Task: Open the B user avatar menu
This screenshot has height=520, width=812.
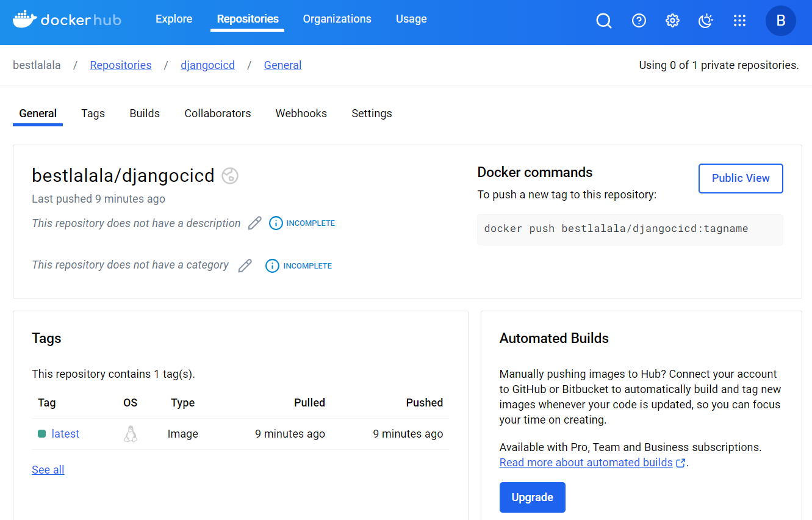Action: tap(780, 21)
